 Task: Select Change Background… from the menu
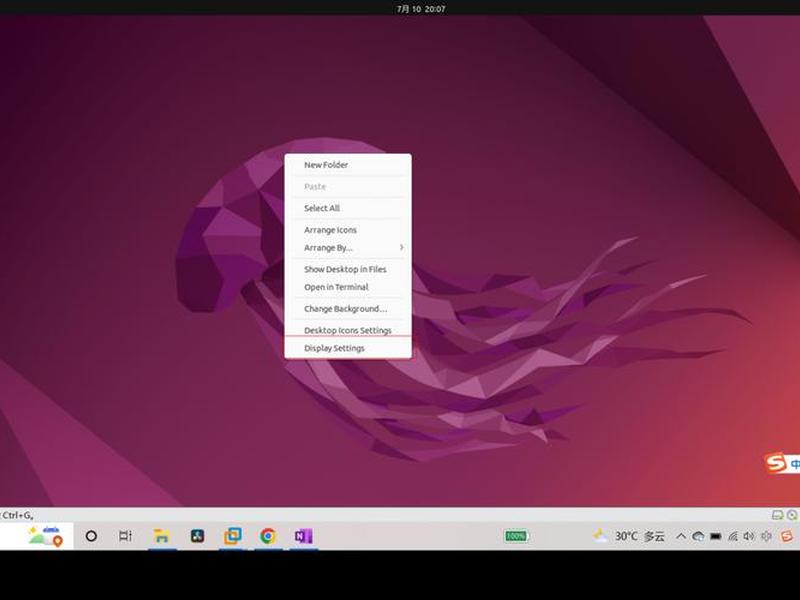click(x=348, y=309)
